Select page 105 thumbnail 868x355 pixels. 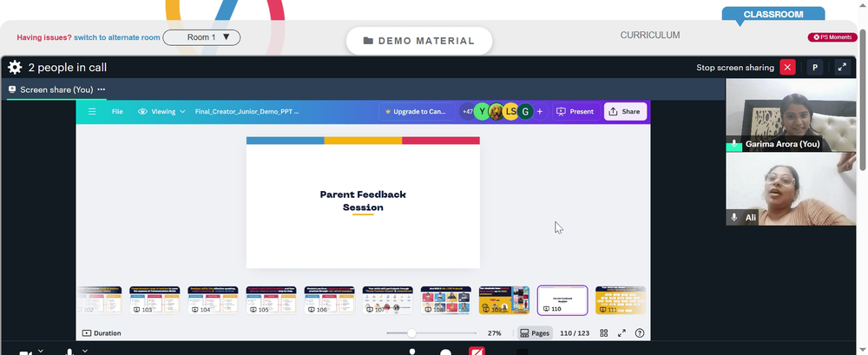tap(271, 300)
